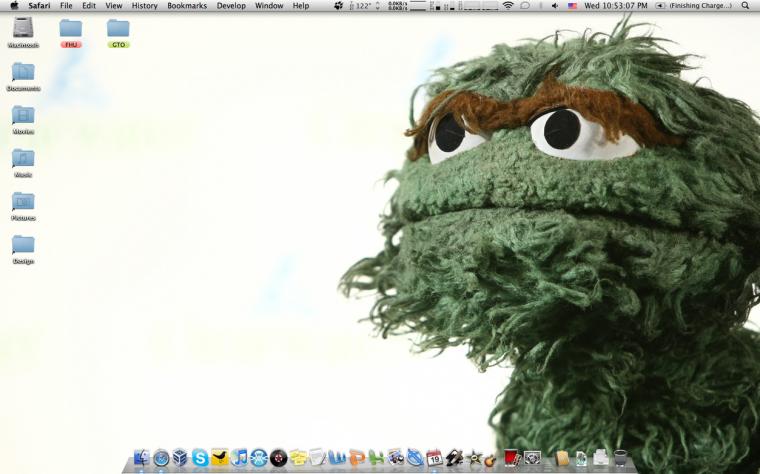This screenshot has height=474, width=760.
Task: Select the Pictures folder alias on desktop
Action: (x=23, y=206)
